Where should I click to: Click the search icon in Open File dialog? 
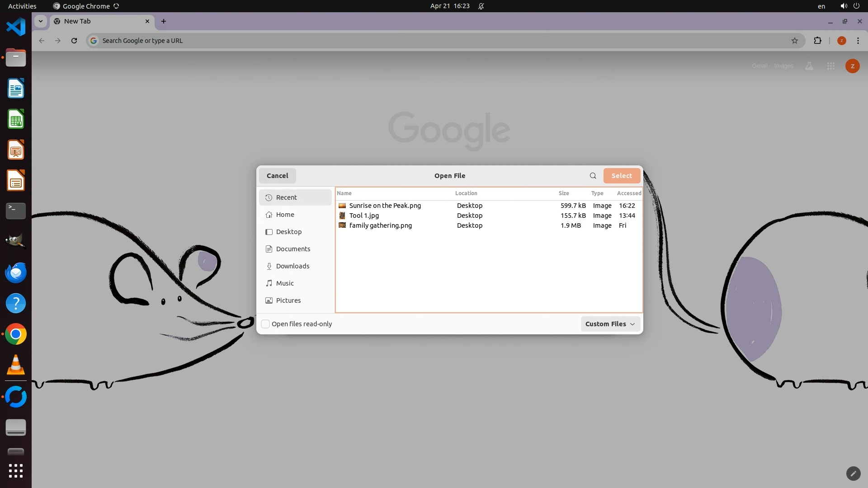(x=593, y=176)
